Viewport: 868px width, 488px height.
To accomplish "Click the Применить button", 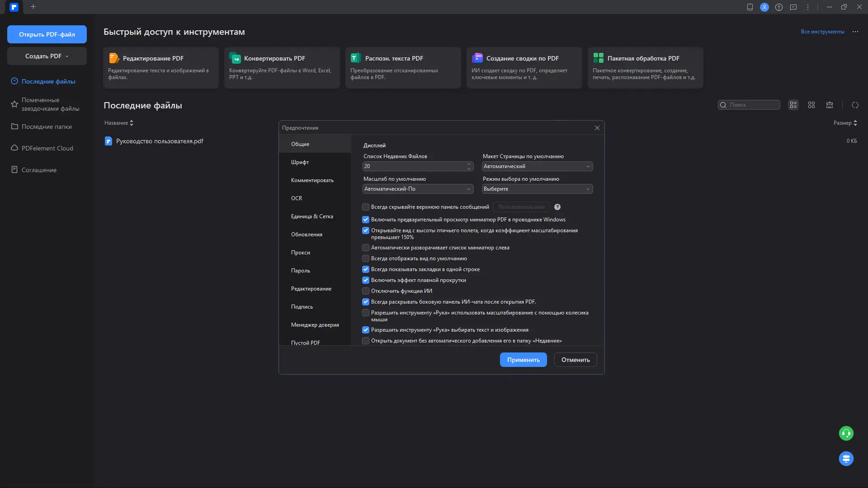I will point(523,360).
